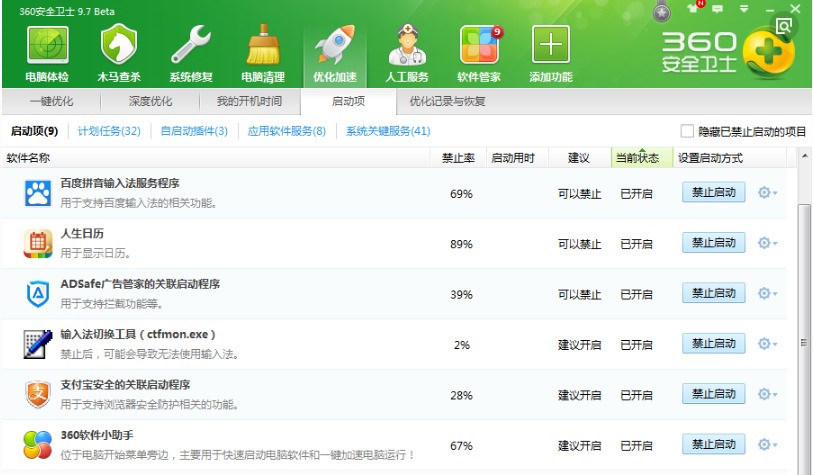
Task: Open 计划任务(32) link
Action: click(109, 131)
